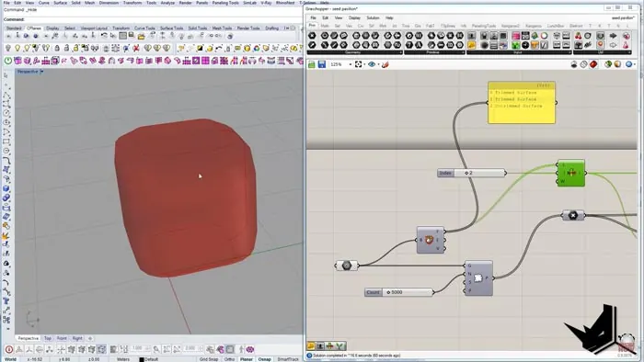Image resolution: width=644 pixels, height=362 pixels.
Task: Click the magenta round icon in Rhino bottom toolbar
Action: point(250,349)
